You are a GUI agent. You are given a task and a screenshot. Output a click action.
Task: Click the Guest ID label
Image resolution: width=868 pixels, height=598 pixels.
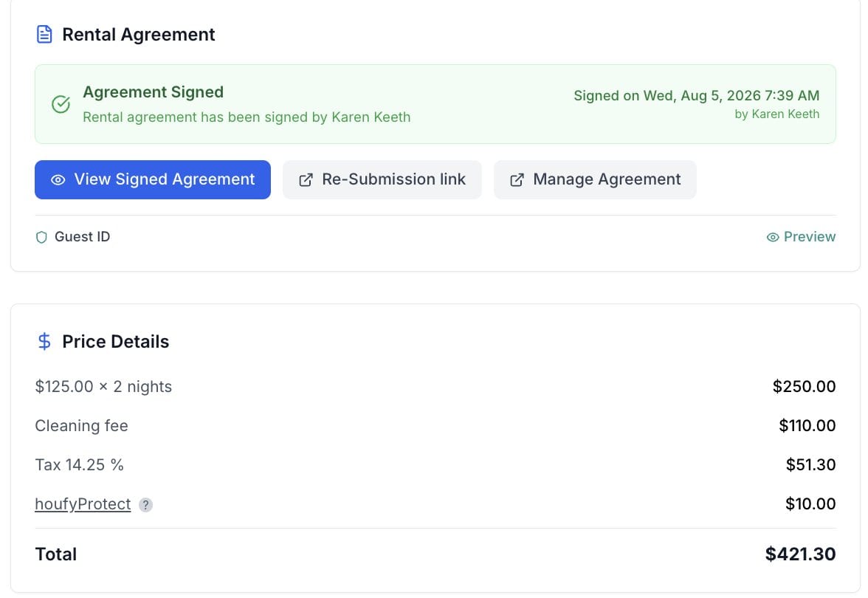click(82, 236)
